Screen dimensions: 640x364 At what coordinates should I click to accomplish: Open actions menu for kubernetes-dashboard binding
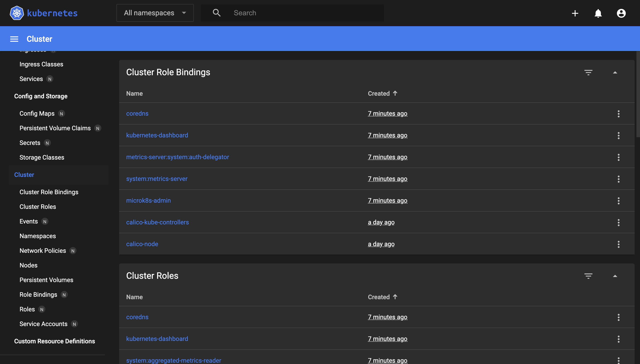pos(618,135)
